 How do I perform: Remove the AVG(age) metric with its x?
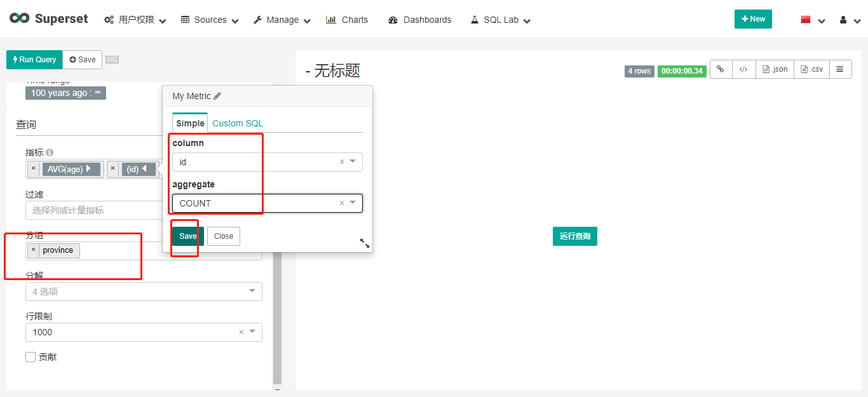[33, 169]
